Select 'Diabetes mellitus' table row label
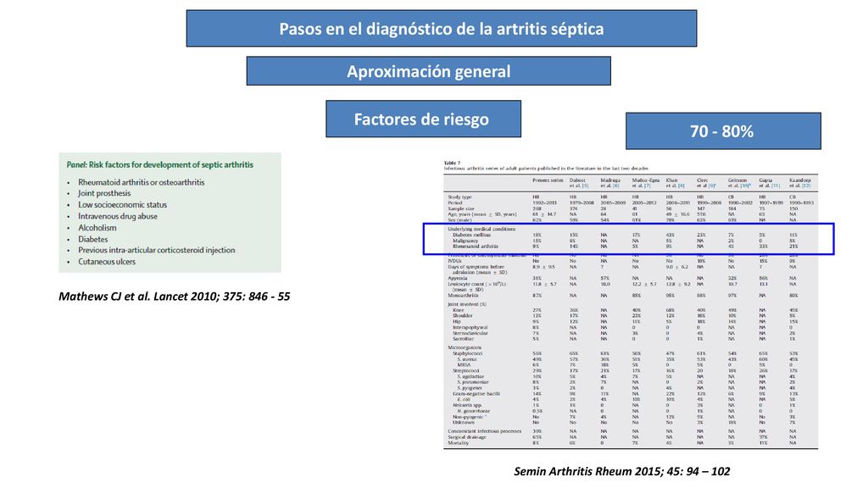Image resolution: width=868 pixels, height=488 pixels. [x=471, y=235]
